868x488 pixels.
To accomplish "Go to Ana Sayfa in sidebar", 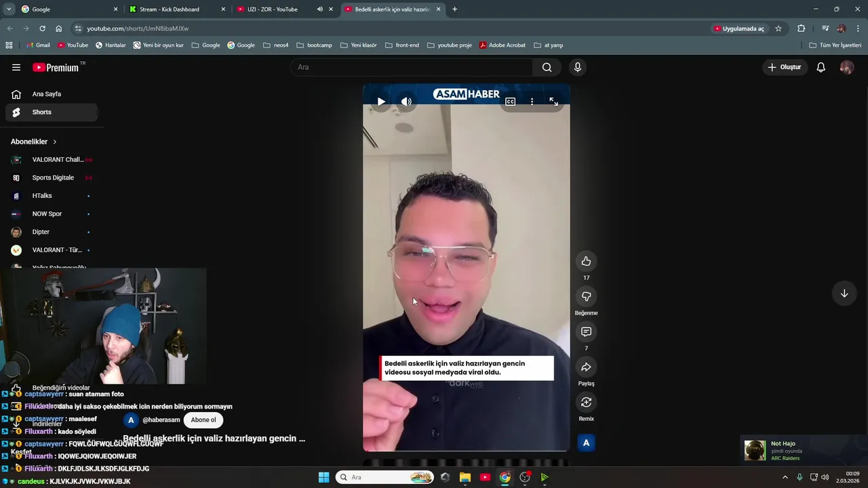I will pos(52,94).
